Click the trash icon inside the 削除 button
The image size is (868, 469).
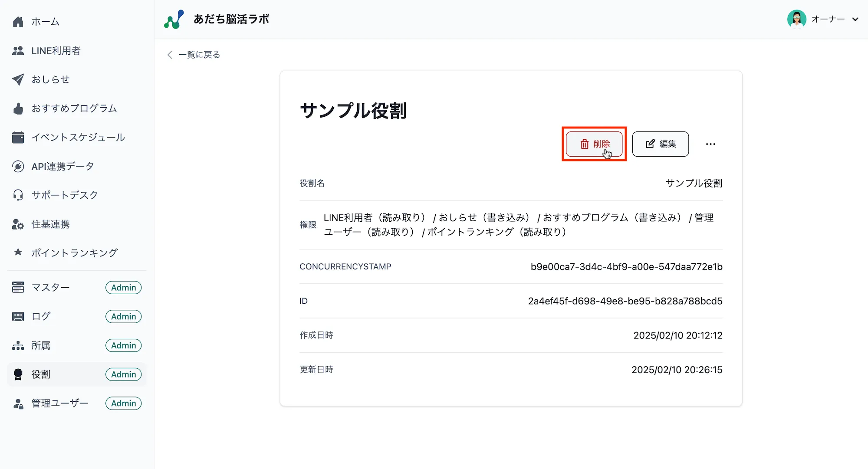584,144
